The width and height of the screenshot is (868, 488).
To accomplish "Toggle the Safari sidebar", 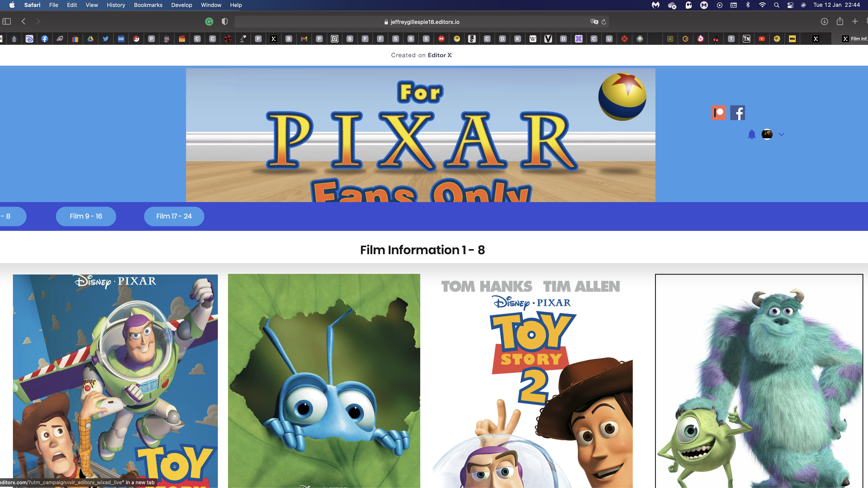I will tap(7, 22).
